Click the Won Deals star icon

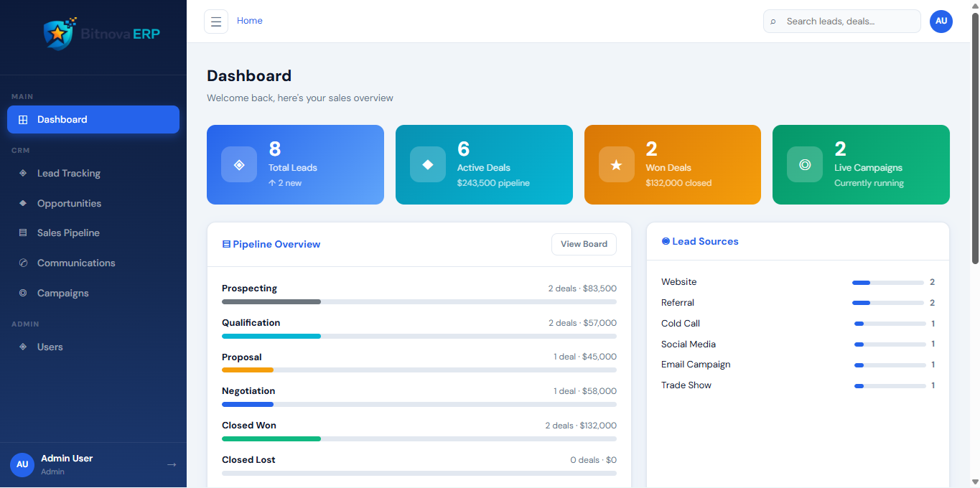click(x=617, y=164)
